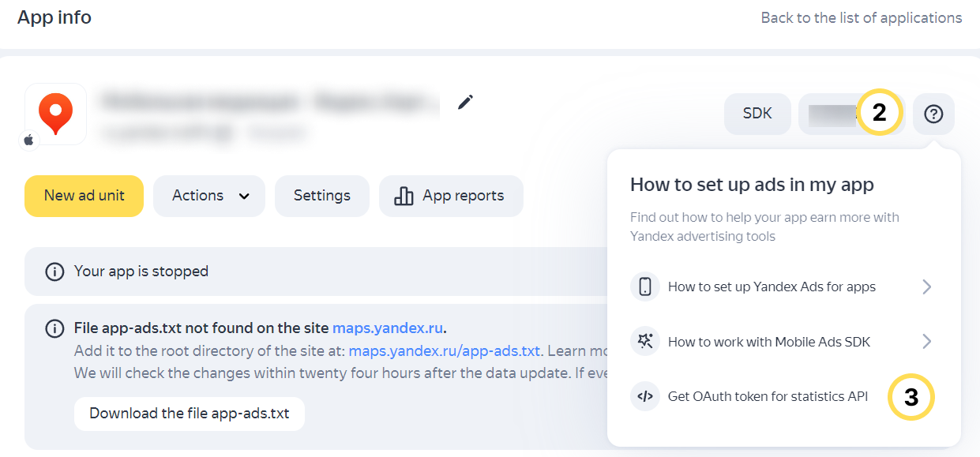Follow the maps.yandex.ru/app-ads.txt link
Viewport: 980px width, 457px height.
click(x=445, y=350)
